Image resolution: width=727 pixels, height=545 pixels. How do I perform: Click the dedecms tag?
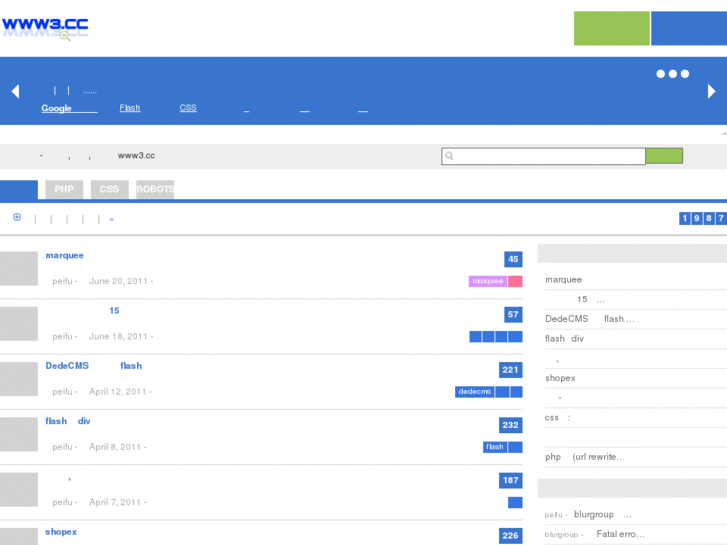tap(474, 392)
